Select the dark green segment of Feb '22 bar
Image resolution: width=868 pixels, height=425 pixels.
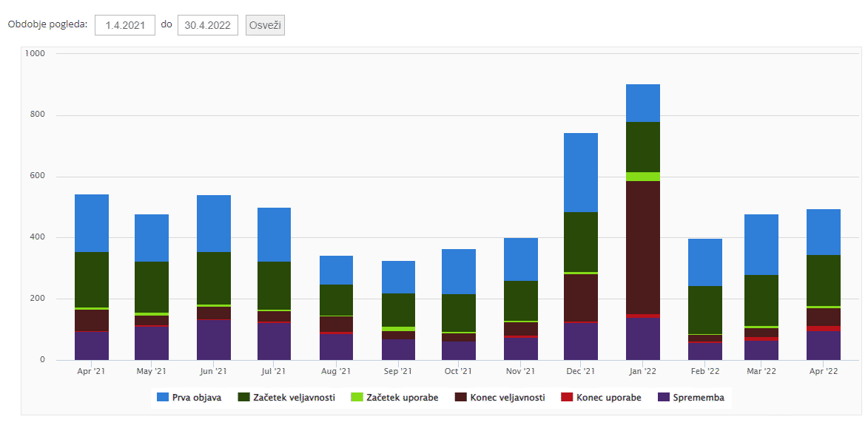point(704,310)
